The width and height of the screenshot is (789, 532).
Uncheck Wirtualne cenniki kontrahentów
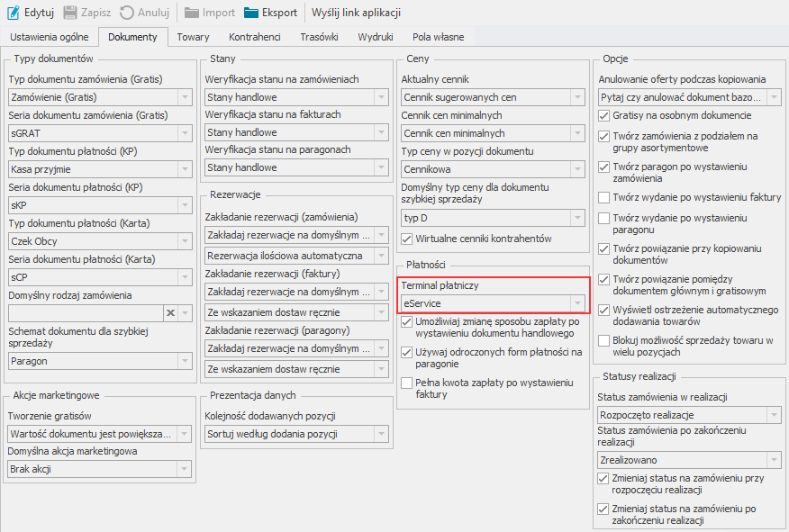407,239
